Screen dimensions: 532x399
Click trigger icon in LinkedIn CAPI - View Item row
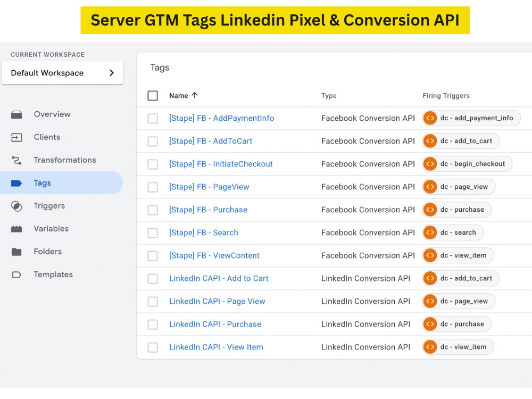pyautogui.click(x=430, y=347)
